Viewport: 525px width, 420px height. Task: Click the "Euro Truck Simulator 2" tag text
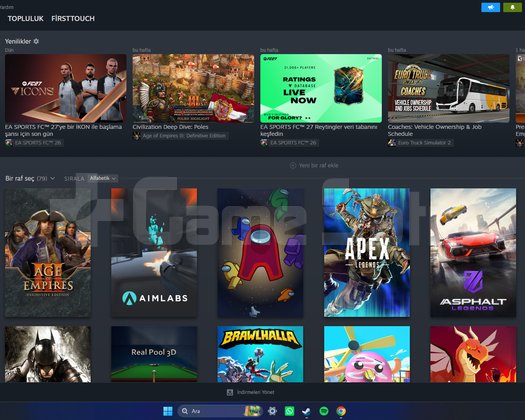425,143
